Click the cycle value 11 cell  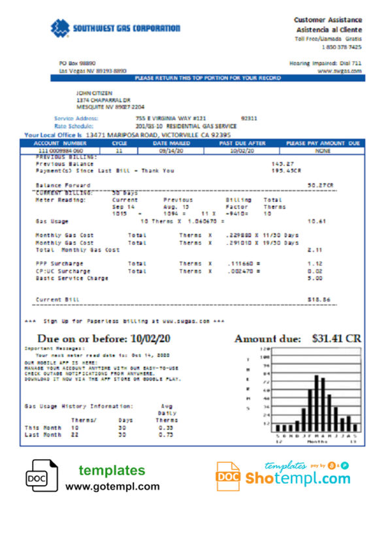(x=119, y=151)
